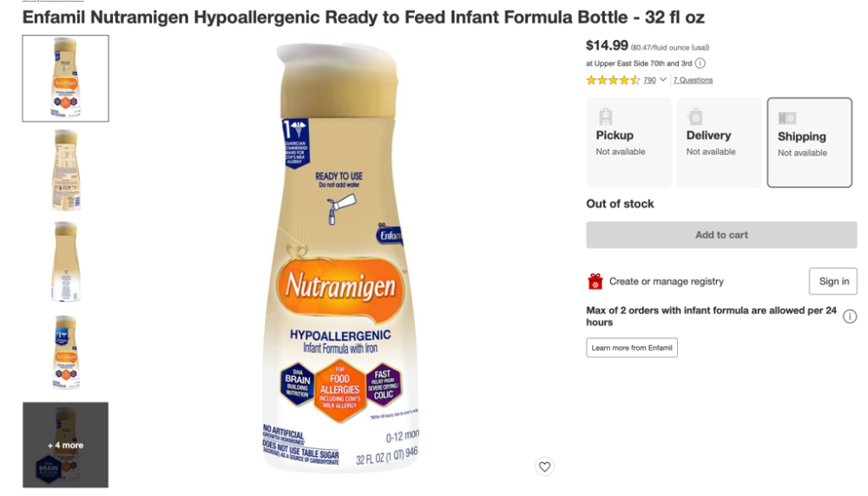Click the Sign in button
The height and width of the screenshot is (496, 868).
click(833, 281)
